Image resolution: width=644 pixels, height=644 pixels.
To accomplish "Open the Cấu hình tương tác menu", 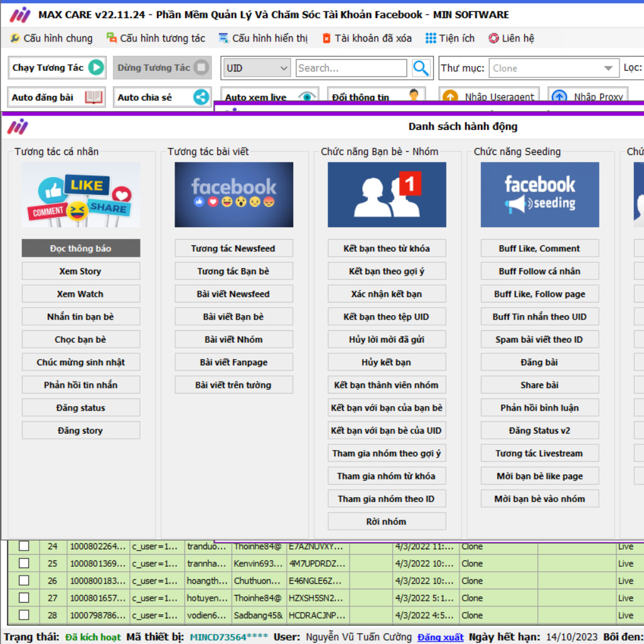I will [x=156, y=38].
